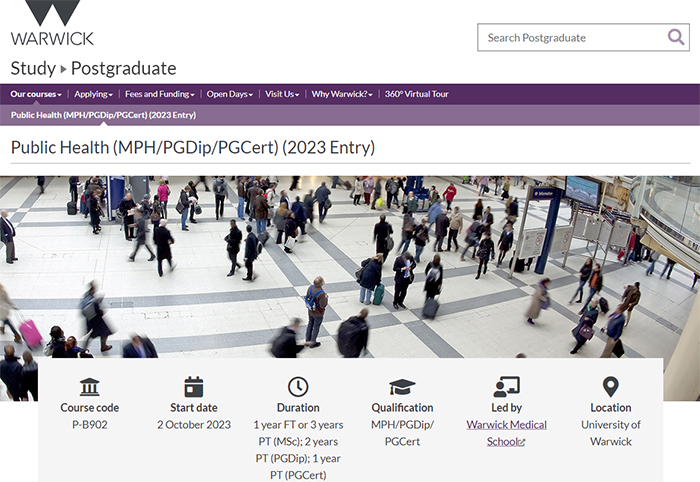The image size is (700, 482).
Task: Click the Start date label
Action: pyautogui.click(x=194, y=407)
